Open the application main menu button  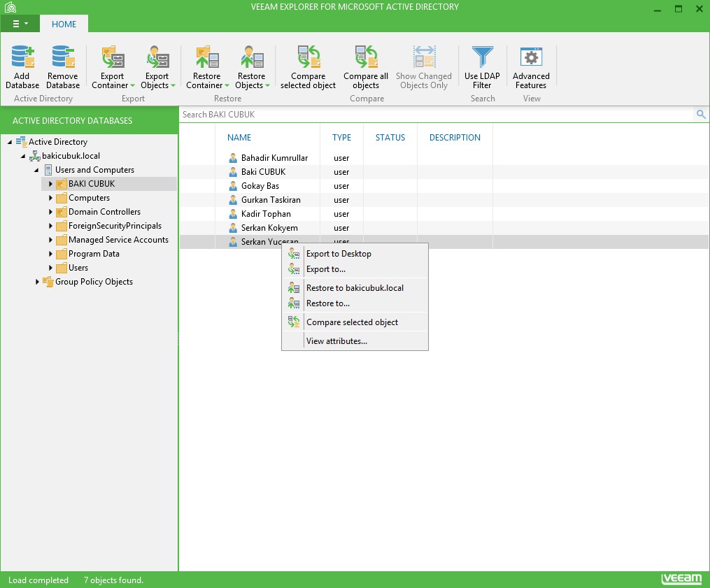point(20,24)
